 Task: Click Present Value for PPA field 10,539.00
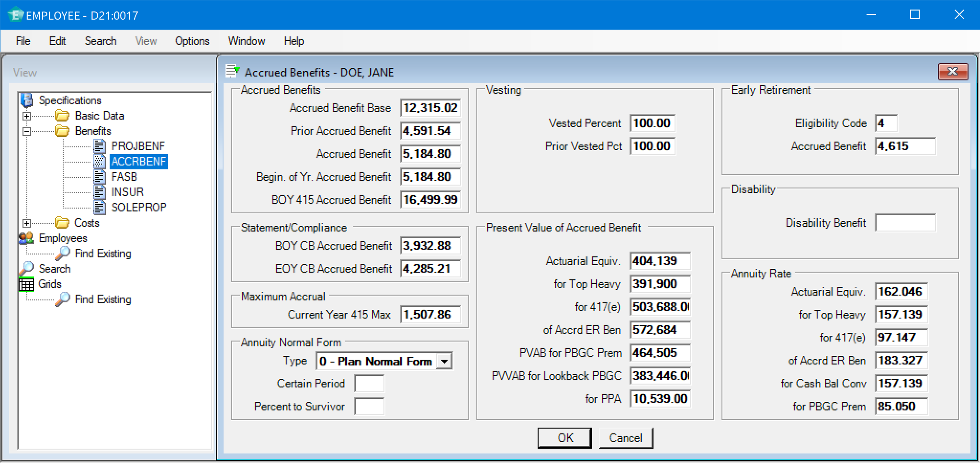click(660, 398)
